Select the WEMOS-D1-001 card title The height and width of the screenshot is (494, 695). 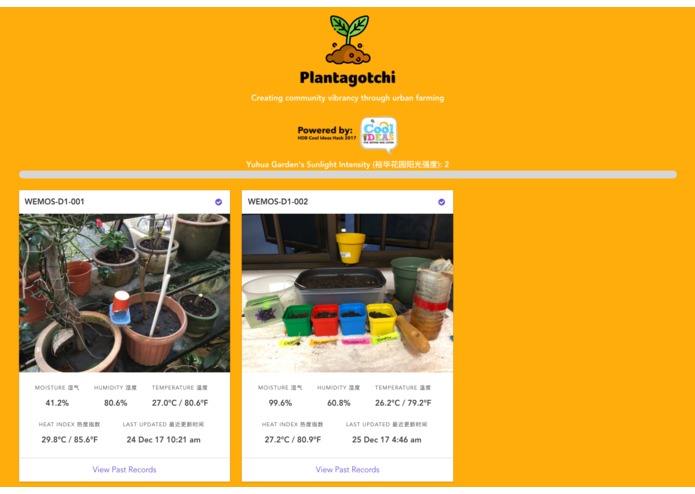point(55,202)
